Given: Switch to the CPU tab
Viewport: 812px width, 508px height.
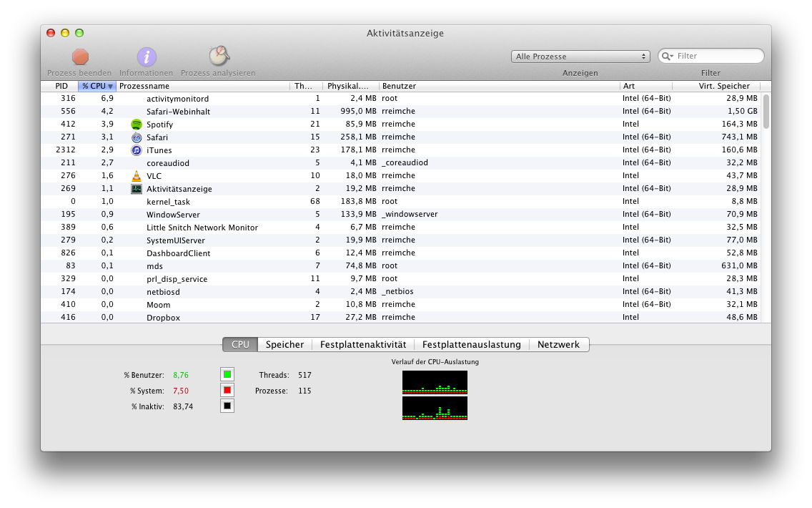Looking at the screenshot, I should [240, 344].
